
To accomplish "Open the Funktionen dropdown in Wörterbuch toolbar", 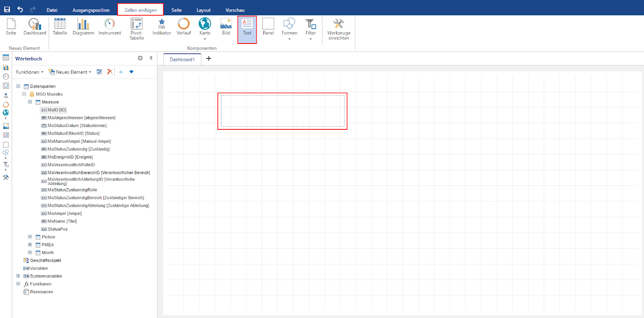I will [30, 72].
